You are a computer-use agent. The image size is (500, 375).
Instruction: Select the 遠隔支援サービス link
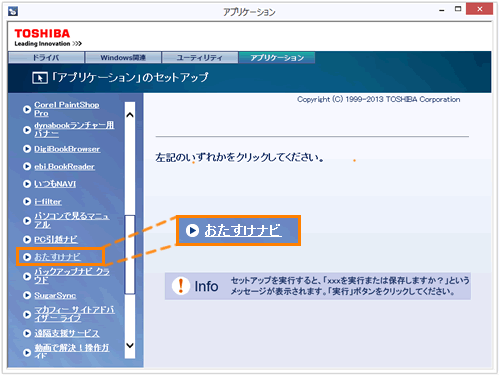pyautogui.click(x=67, y=333)
